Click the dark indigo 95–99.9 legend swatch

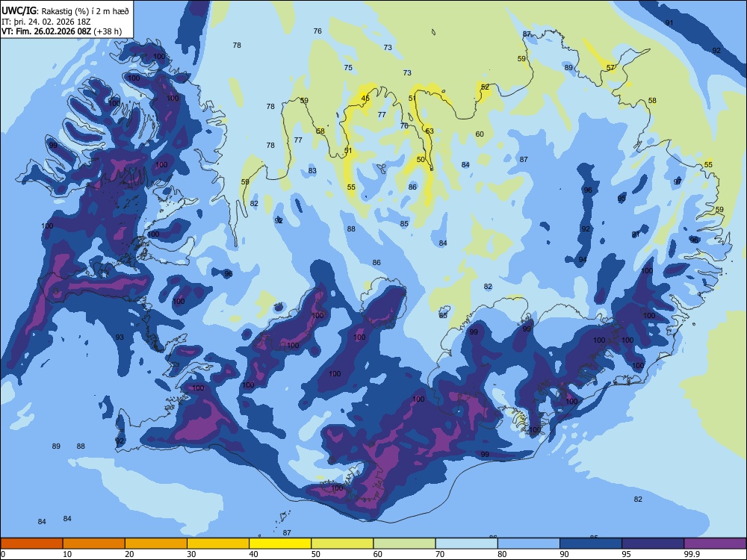coord(653,544)
